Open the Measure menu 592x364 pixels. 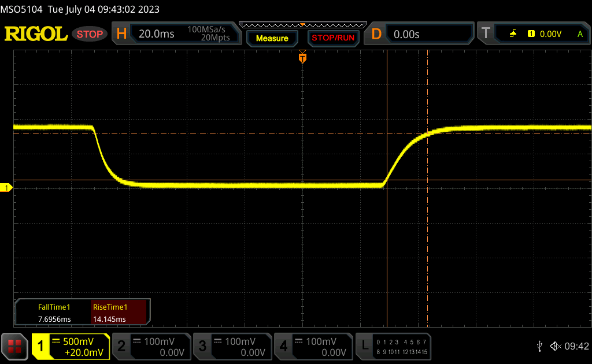point(272,38)
